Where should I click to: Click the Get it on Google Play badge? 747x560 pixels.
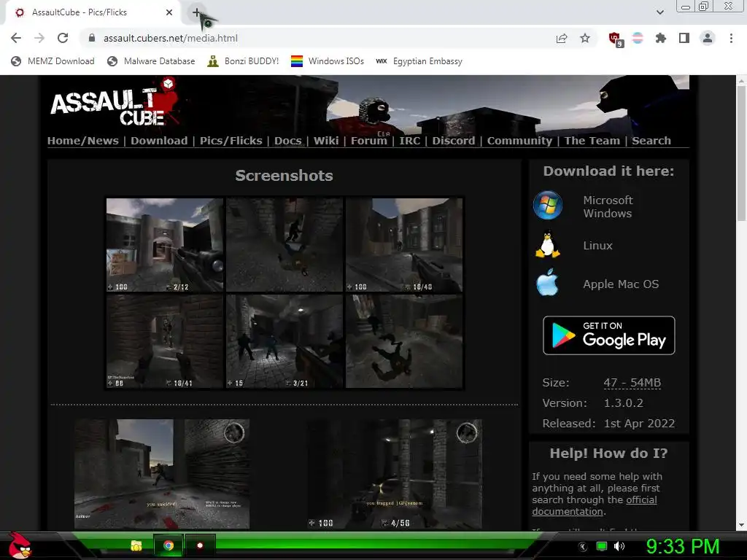[609, 335]
